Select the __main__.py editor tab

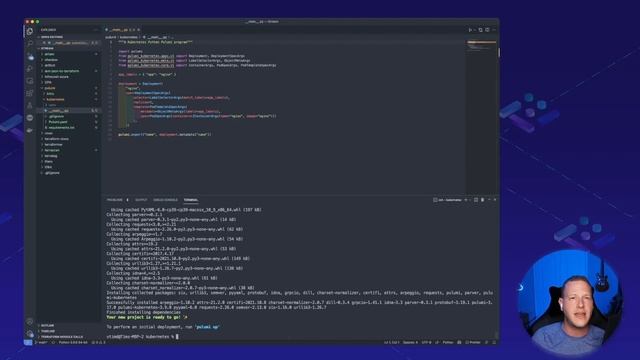(x=122, y=30)
